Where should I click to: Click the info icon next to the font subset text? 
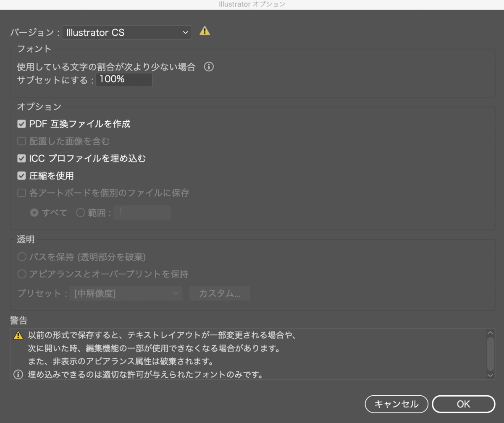(x=209, y=67)
